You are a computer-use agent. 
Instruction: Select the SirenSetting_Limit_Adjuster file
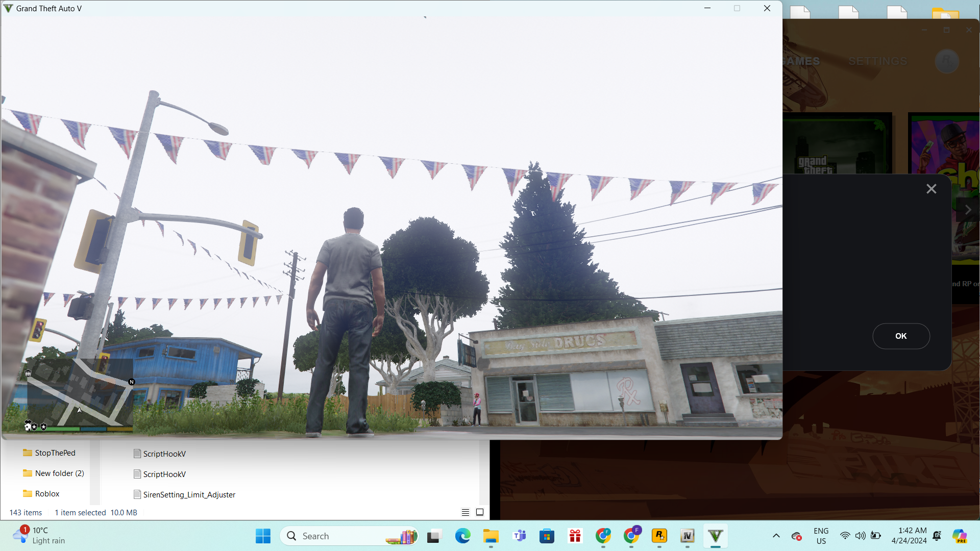tap(189, 495)
